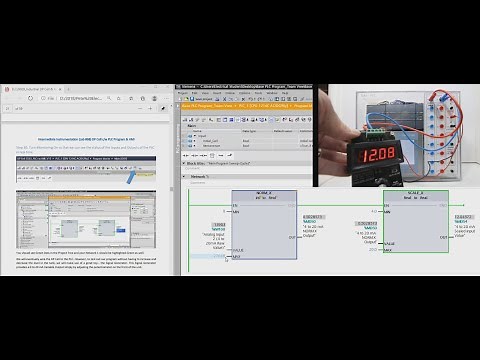Click the NORM_X output tag %MD50
This screenshot has width=480, height=360.
point(309,221)
